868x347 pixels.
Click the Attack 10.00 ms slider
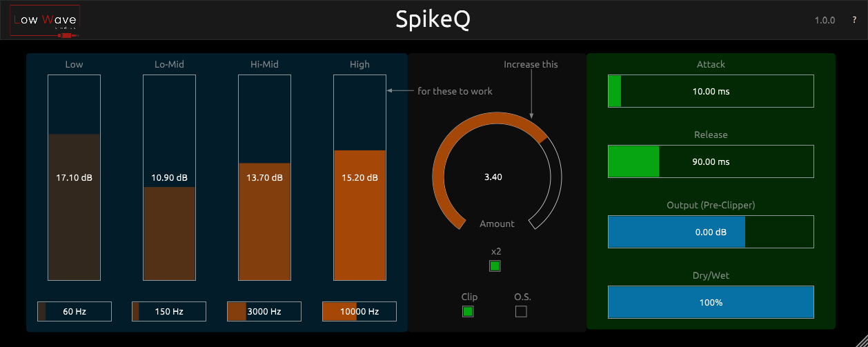tap(711, 91)
